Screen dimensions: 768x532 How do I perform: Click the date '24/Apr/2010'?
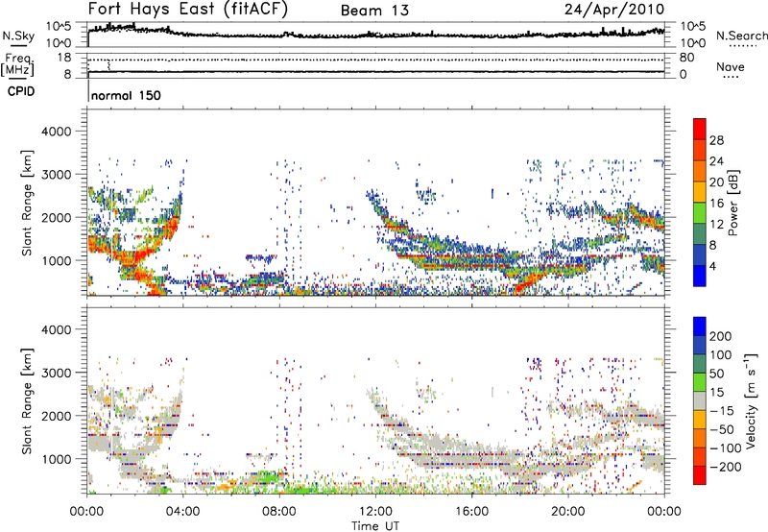[614, 10]
